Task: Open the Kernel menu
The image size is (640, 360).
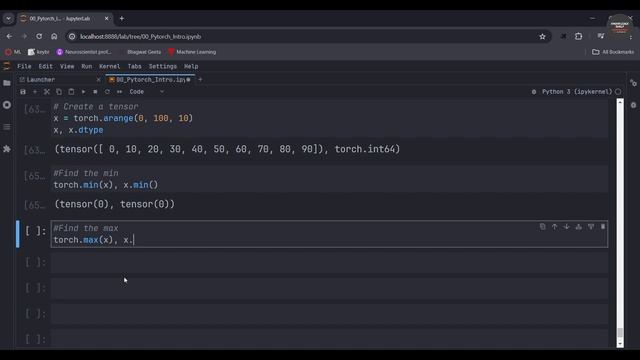Action: click(109, 67)
